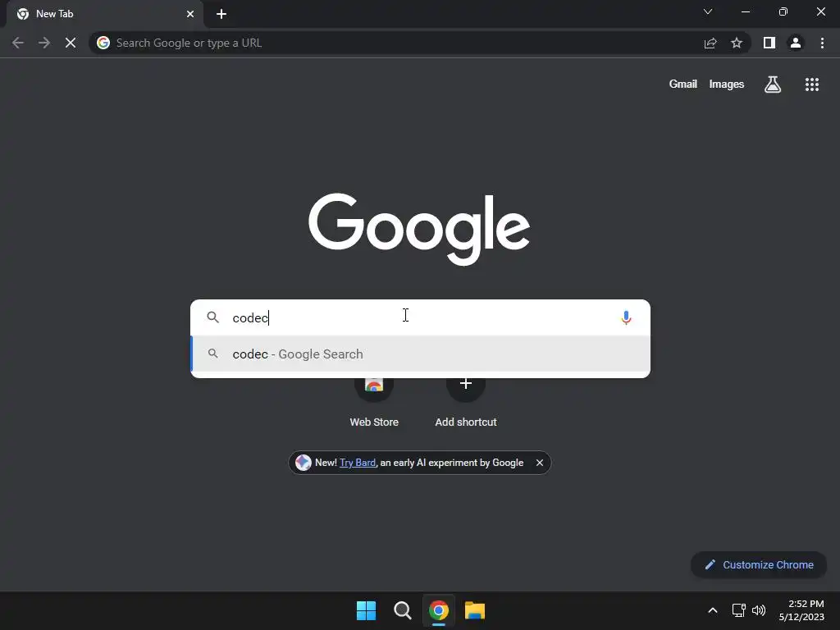Minimize the Chrome window

point(746,11)
